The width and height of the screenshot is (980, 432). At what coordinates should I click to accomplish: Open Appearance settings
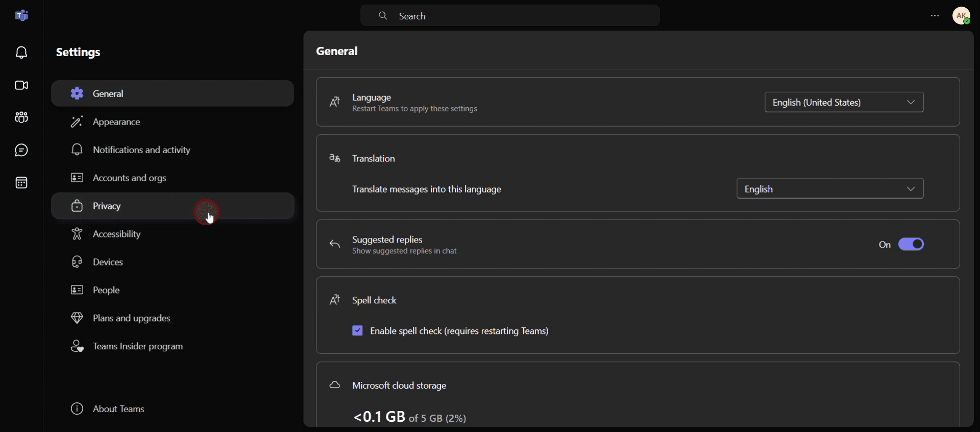pyautogui.click(x=173, y=122)
